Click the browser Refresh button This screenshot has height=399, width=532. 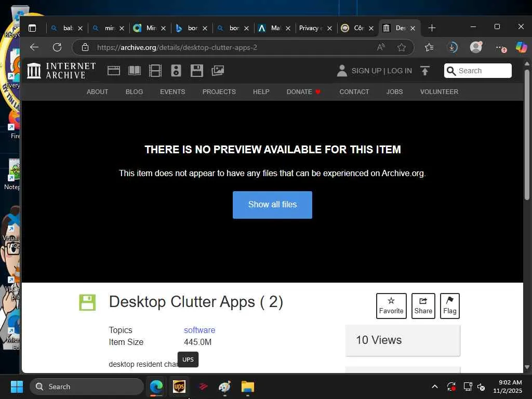pyautogui.click(x=57, y=47)
